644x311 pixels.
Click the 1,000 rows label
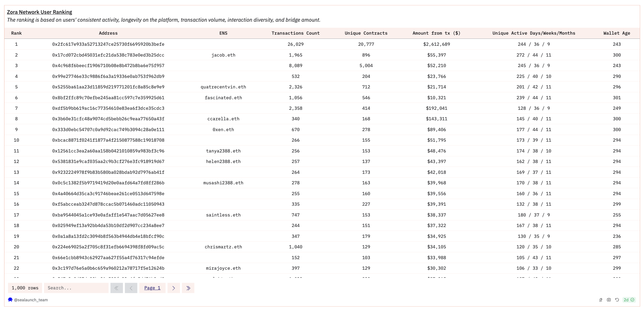coord(25,288)
